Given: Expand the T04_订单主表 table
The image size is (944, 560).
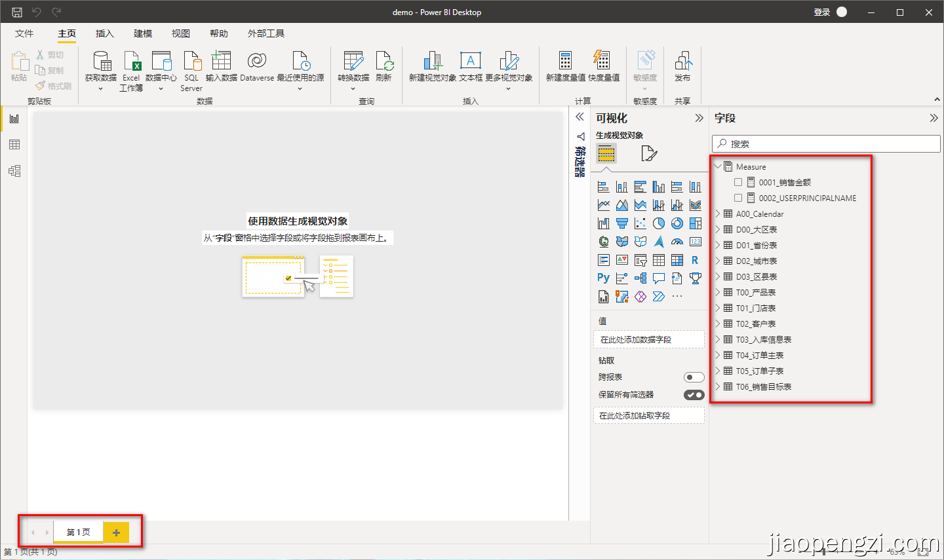Looking at the screenshot, I should (718, 355).
